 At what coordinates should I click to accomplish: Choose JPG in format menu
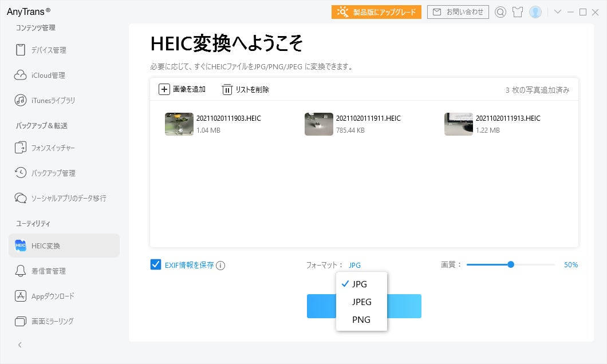coord(361,284)
